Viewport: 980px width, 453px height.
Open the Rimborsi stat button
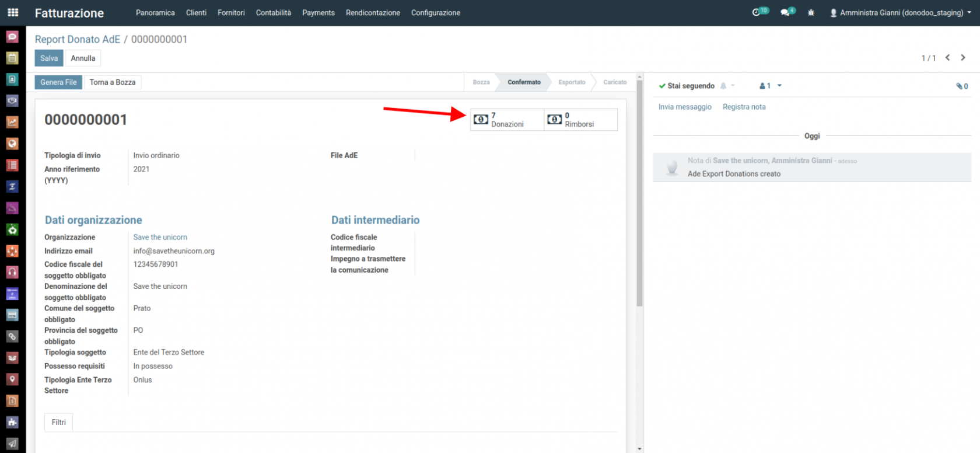click(580, 120)
